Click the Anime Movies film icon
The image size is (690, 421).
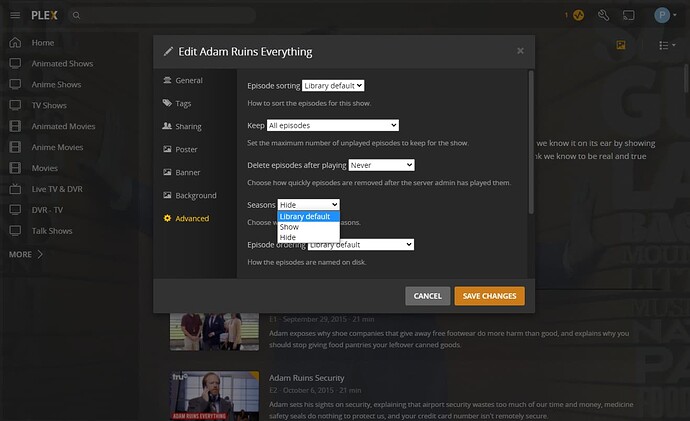15,147
